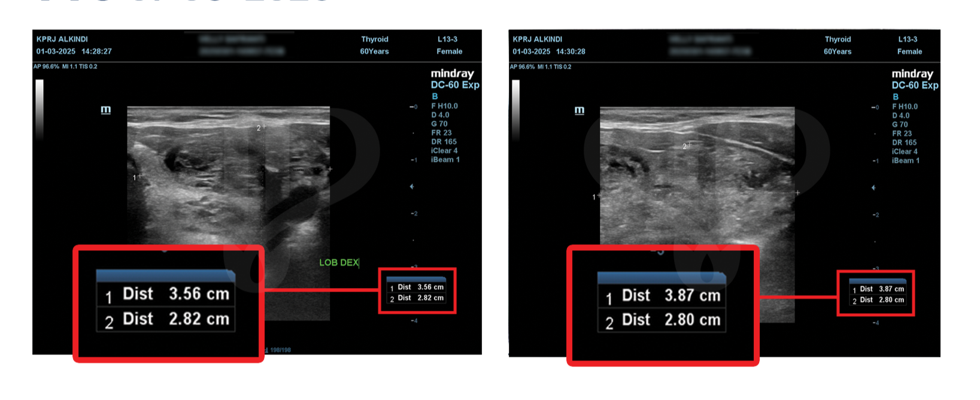
Task: Click the iBeam 1 setting in the 14:30:28 scan
Action: click(906, 160)
